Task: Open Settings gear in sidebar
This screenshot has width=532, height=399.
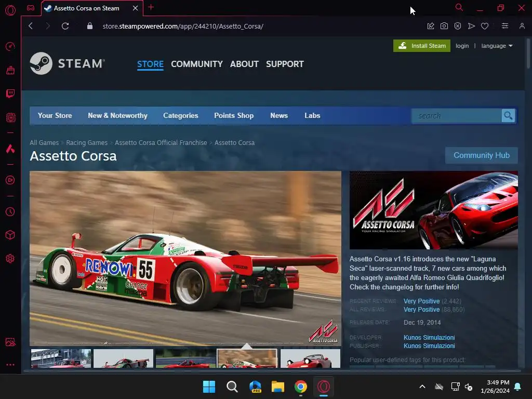Action: tap(10, 259)
